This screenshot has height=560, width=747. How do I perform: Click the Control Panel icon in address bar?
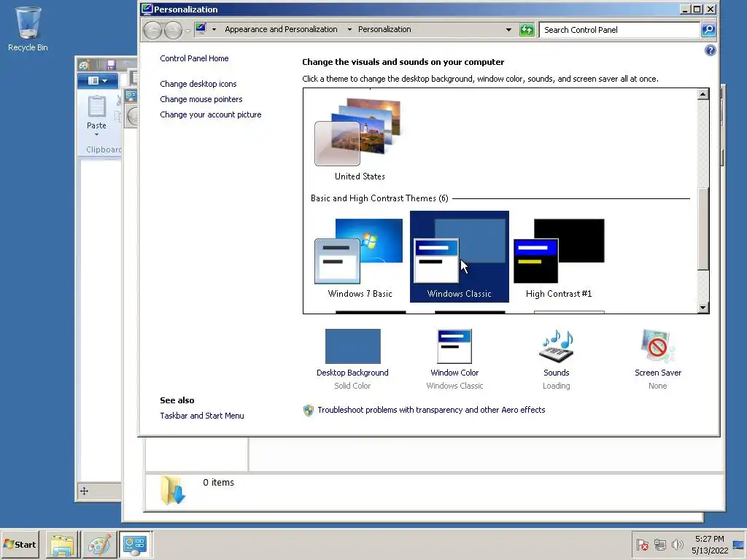coord(201,29)
